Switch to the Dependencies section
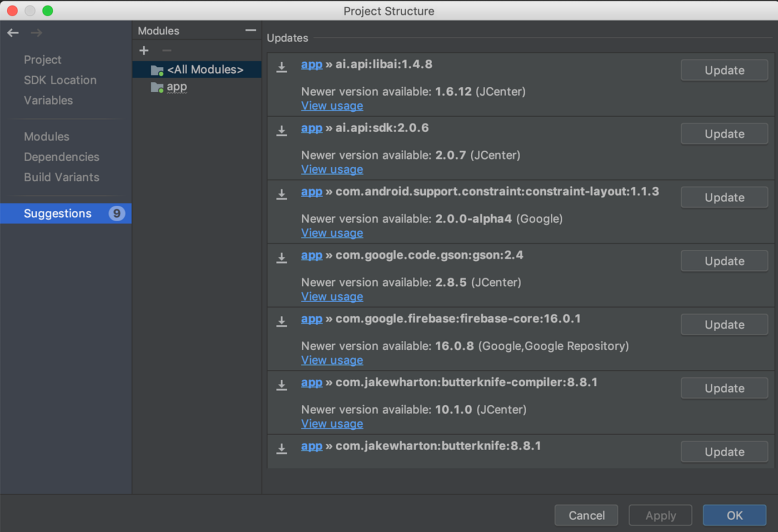This screenshot has height=532, width=778. (x=61, y=157)
